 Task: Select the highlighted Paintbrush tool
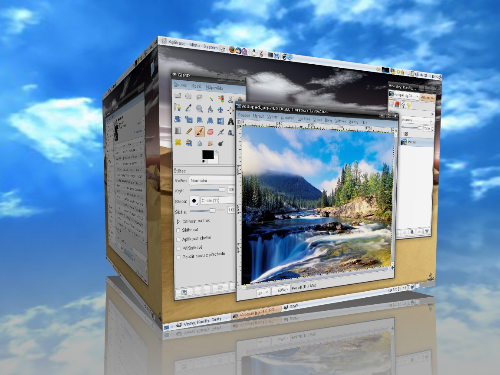(199, 131)
